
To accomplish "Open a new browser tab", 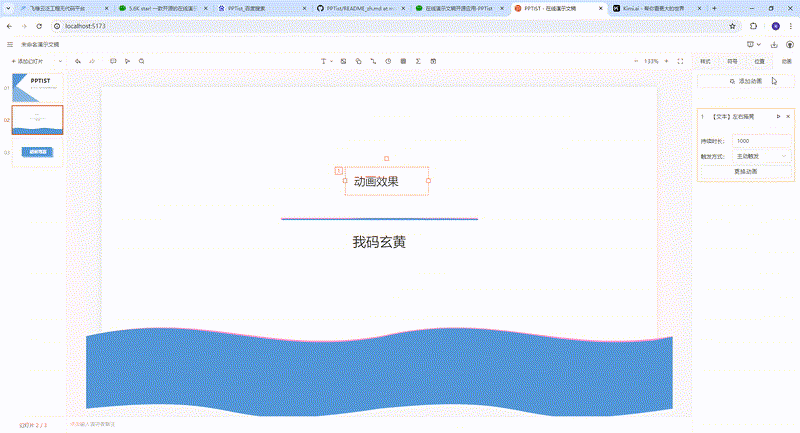I will 714,9.
